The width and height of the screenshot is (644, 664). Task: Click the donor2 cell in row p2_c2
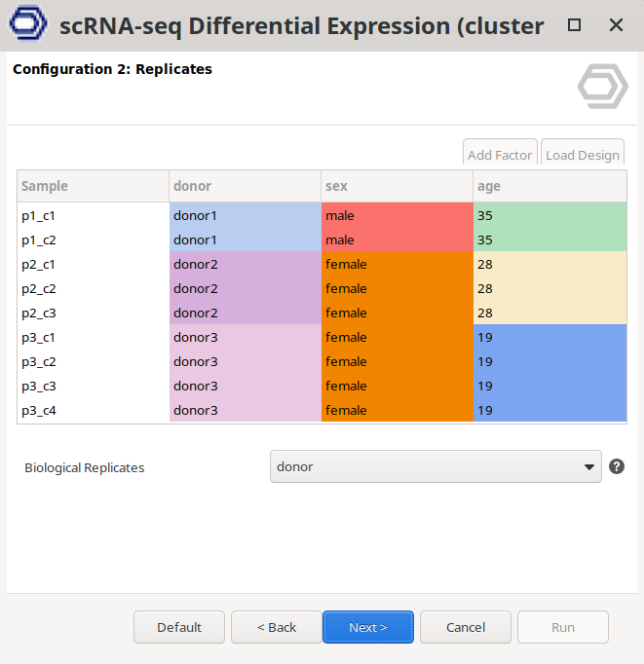tap(245, 288)
